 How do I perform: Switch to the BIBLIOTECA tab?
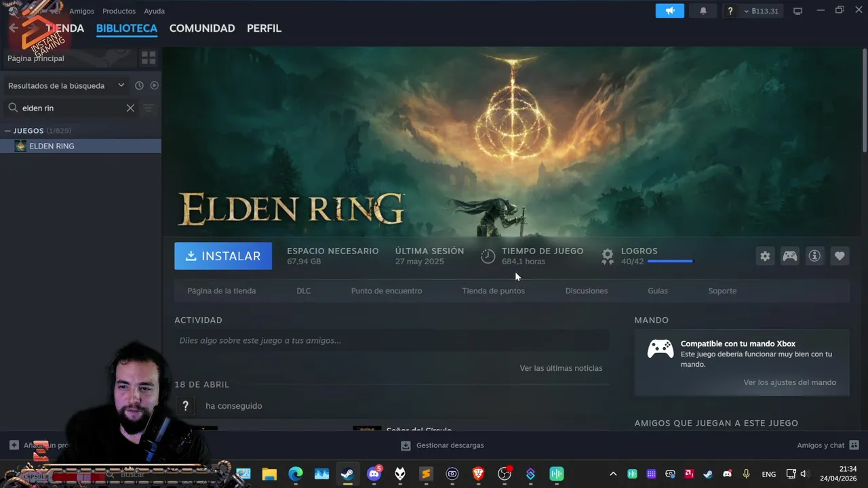tap(127, 28)
